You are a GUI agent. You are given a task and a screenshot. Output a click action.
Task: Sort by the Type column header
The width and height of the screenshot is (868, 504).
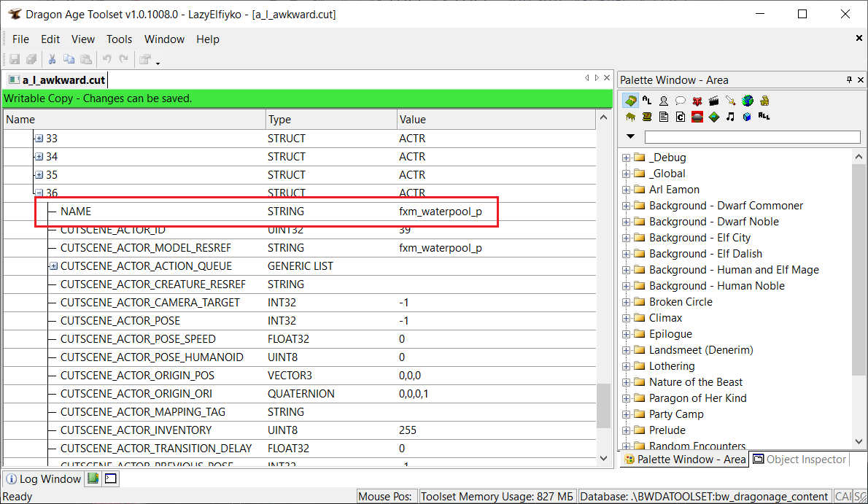[x=332, y=120]
